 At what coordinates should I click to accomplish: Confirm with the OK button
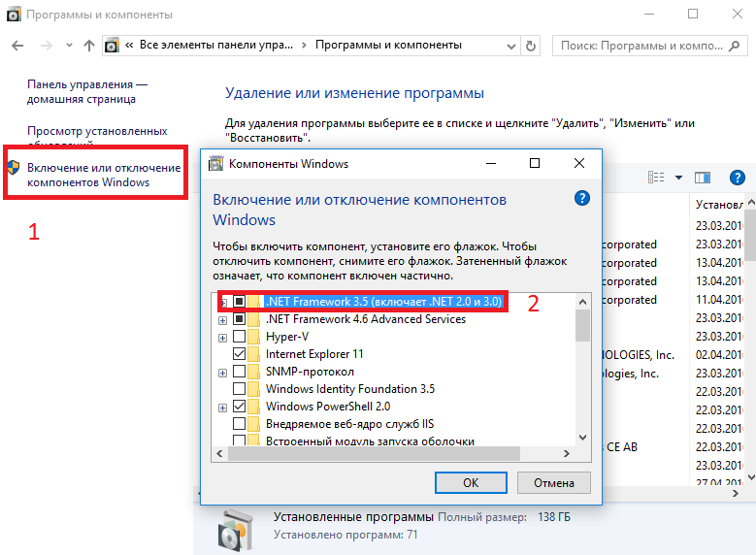pyautogui.click(x=471, y=482)
